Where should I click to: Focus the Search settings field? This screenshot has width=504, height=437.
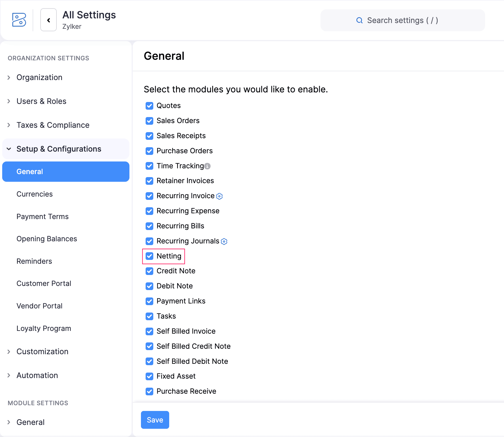(x=403, y=20)
